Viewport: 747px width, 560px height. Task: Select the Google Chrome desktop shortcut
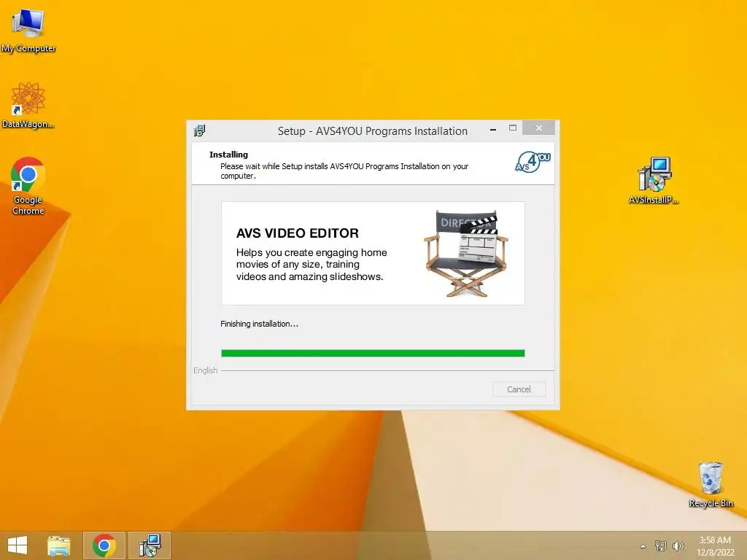(28, 186)
